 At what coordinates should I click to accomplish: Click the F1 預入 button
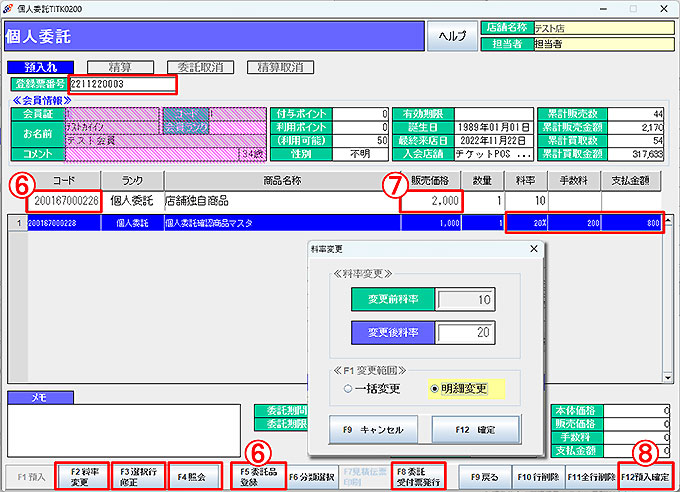click(31, 477)
